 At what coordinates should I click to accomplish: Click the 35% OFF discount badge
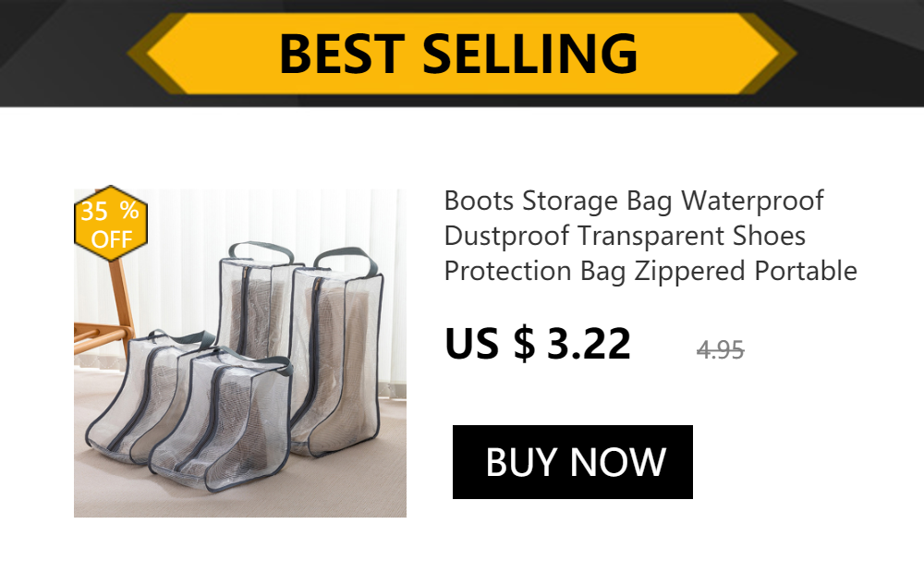click(x=111, y=224)
